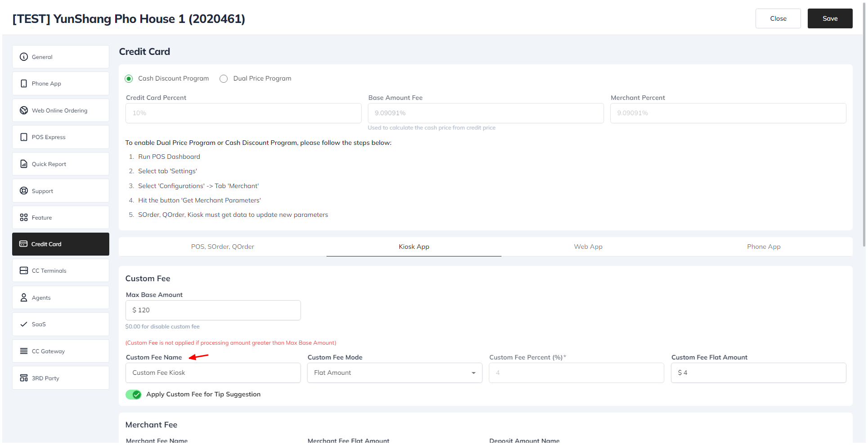This screenshot has width=868, height=445.
Task: Open Agents via the person icon
Action: click(24, 297)
